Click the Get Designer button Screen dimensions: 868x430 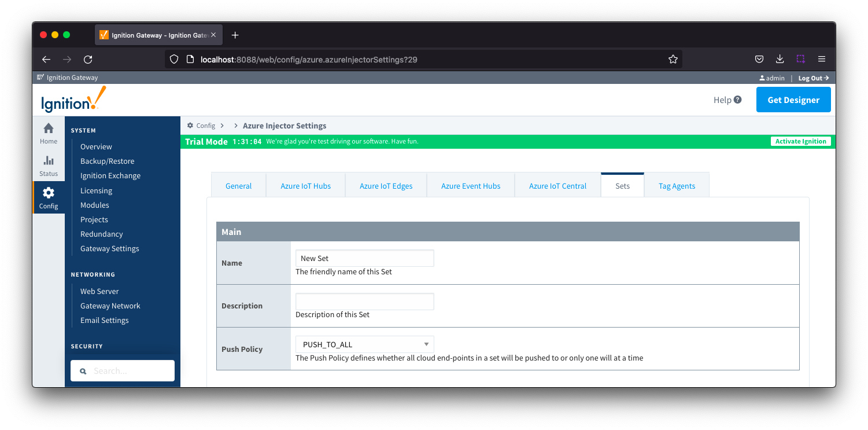[793, 100]
